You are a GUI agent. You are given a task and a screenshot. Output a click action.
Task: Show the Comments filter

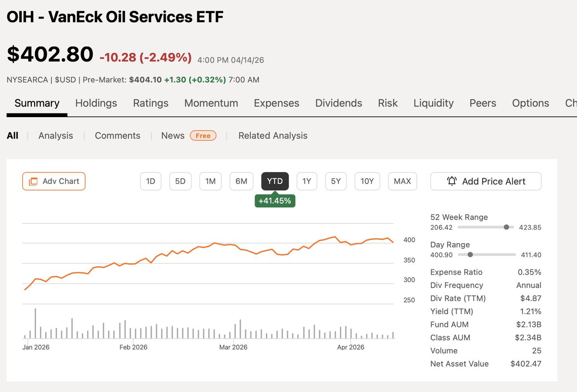pyautogui.click(x=117, y=135)
